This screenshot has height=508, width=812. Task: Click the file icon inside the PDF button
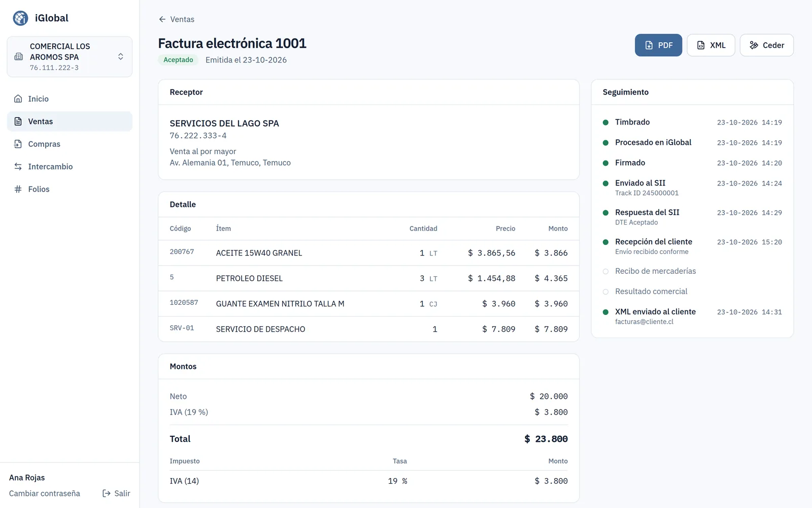coord(649,45)
